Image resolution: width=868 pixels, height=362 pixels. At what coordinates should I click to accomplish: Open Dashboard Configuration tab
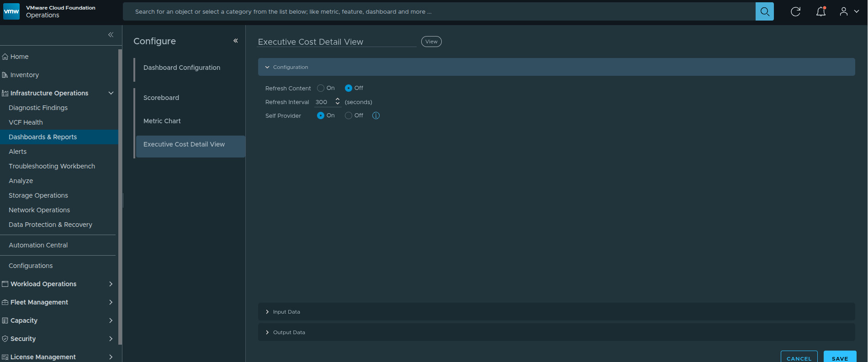(x=182, y=68)
